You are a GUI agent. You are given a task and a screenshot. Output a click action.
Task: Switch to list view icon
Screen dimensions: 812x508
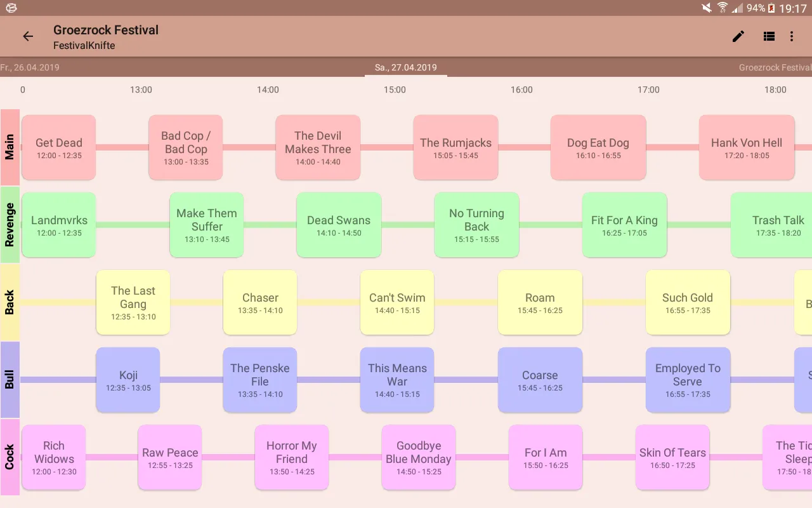click(x=769, y=36)
